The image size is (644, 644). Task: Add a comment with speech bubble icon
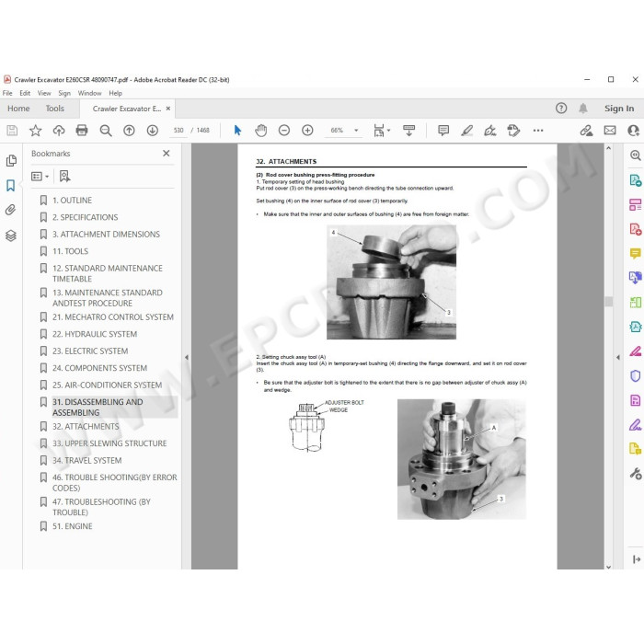pos(443,131)
